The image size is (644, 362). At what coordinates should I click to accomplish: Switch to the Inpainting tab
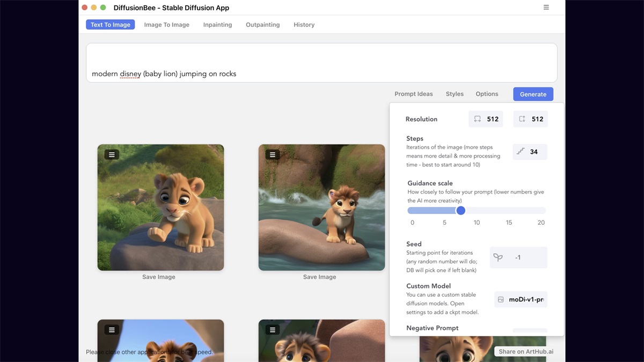click(217, 24)
